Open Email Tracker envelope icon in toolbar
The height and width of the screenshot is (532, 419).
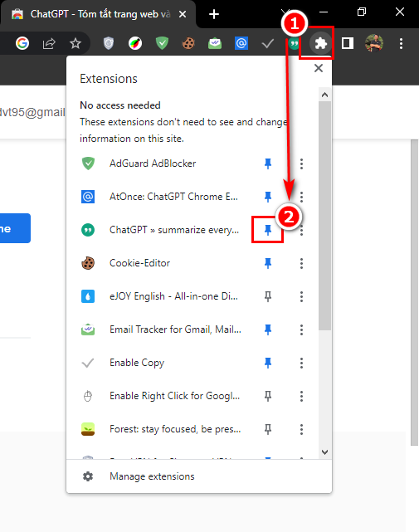[215, 43]
